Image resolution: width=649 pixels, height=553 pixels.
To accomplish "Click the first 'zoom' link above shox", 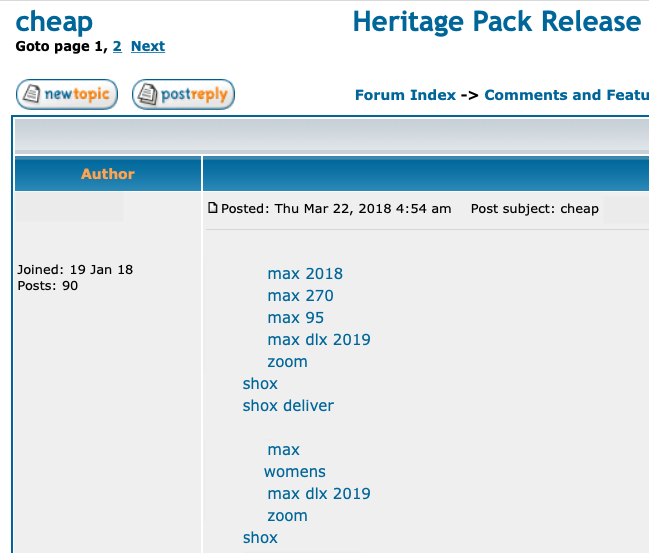I will point(287,361).
